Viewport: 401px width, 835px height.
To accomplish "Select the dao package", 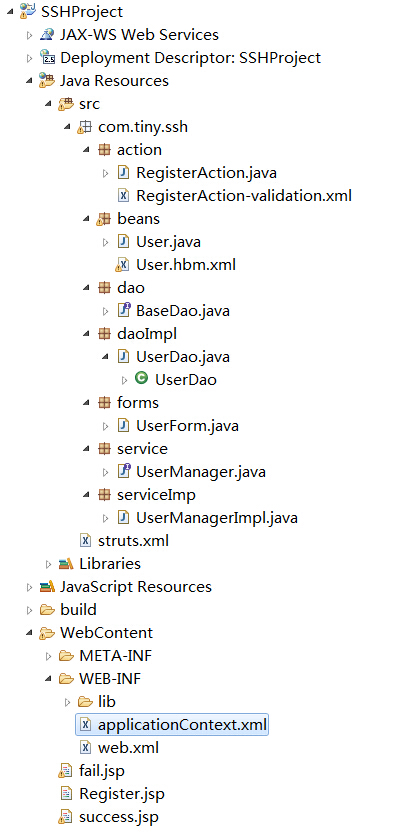I will click(130, 288).
